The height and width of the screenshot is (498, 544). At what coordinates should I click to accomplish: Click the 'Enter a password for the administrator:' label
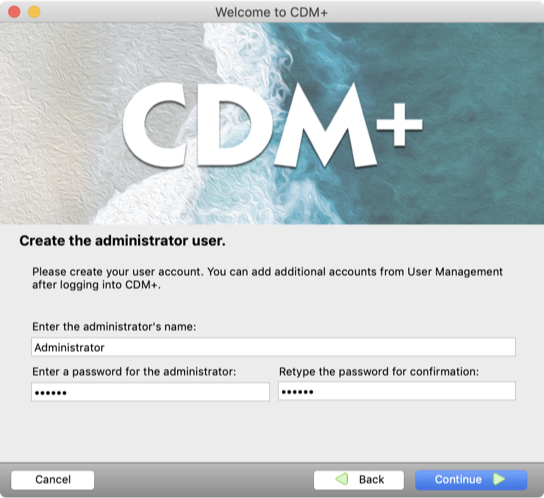(x=134, y=372)
